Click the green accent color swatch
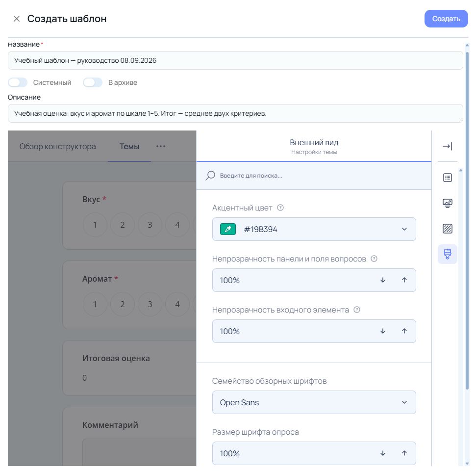Screen dimensions: 476x471 point(227,229)
